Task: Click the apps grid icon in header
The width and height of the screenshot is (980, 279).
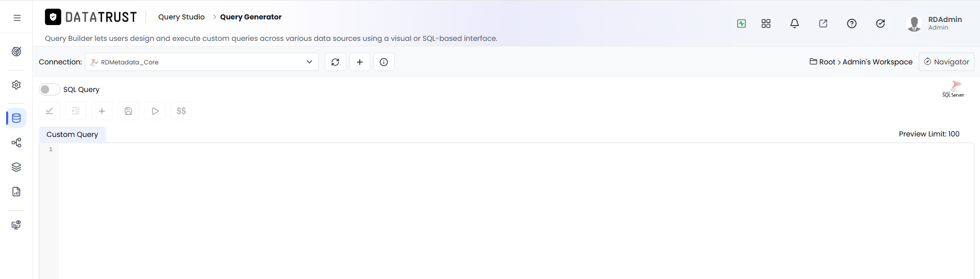Action: (x=766, y=24)
